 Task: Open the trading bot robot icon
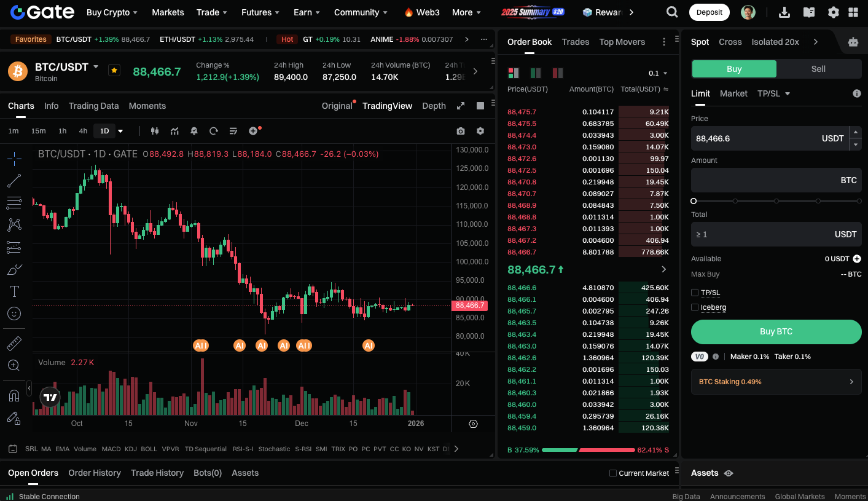tap(853, 42)
